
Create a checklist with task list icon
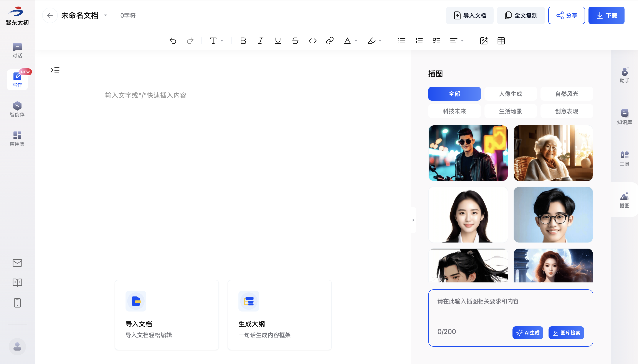click(436, 41)
